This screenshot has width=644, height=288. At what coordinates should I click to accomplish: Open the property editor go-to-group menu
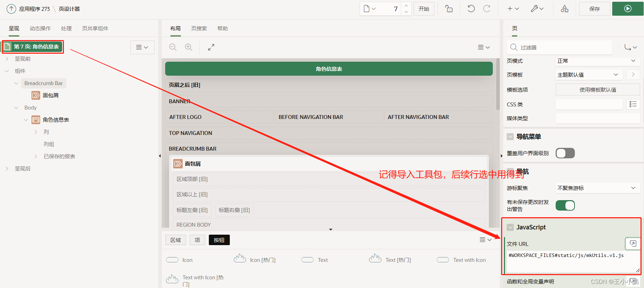pos(630,47)
